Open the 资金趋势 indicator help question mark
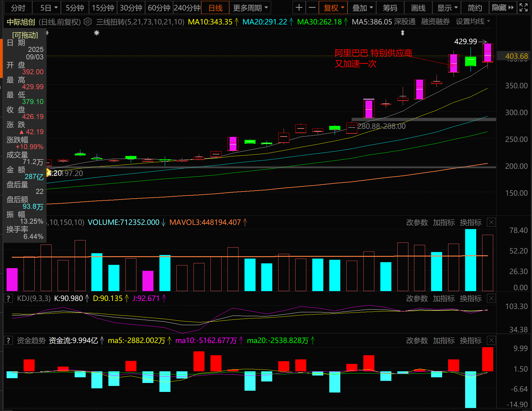The width and height of the screenshot is (532, 411). (8, 340)
